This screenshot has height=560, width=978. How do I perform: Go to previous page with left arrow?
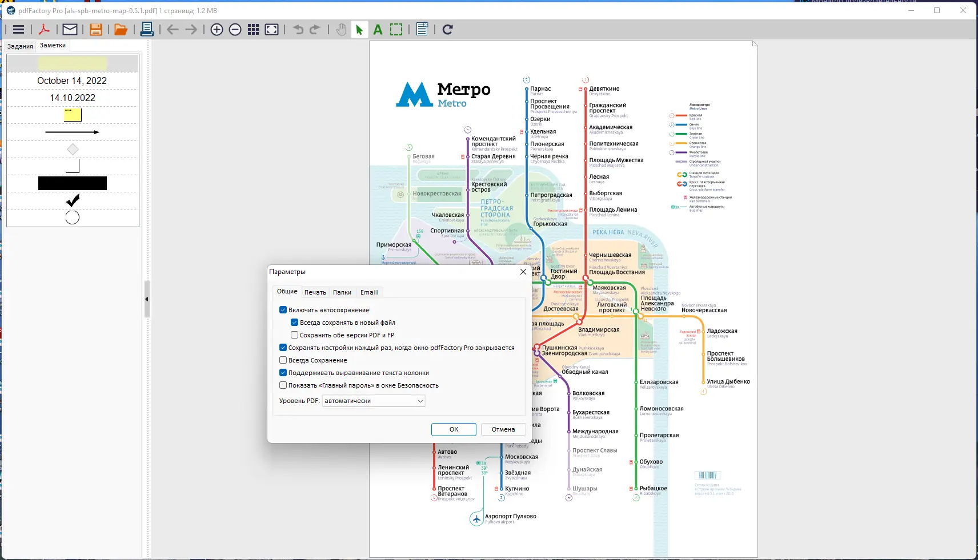click(x=173, y=30)
